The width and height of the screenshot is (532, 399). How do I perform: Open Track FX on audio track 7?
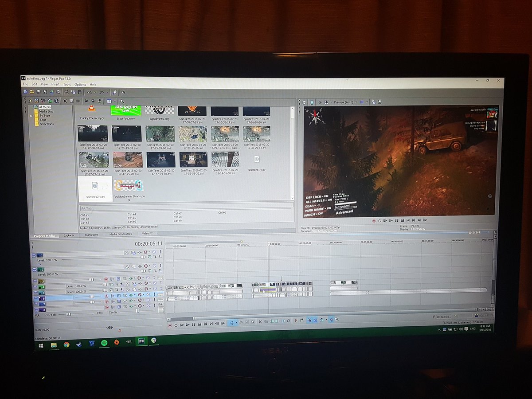coord(131,301)
